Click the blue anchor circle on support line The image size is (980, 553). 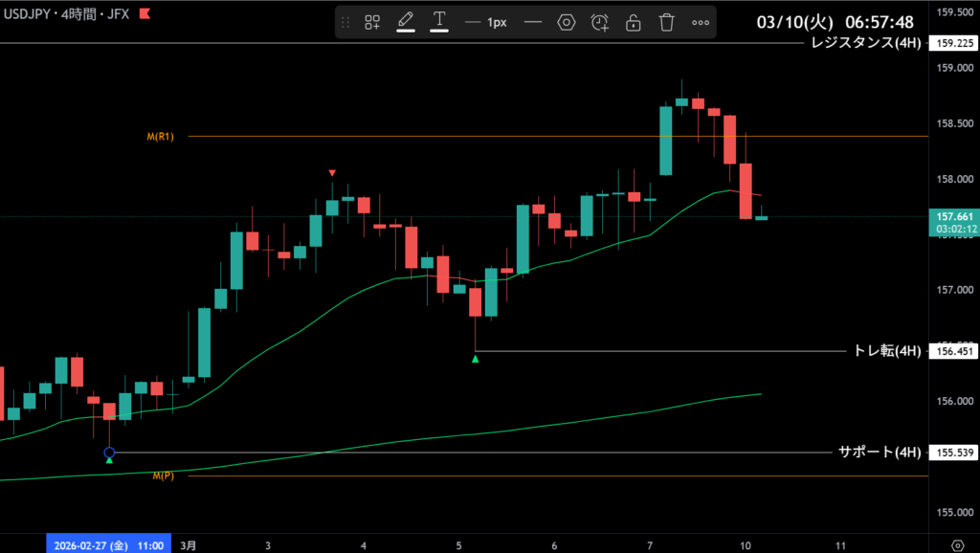[109, 453]
